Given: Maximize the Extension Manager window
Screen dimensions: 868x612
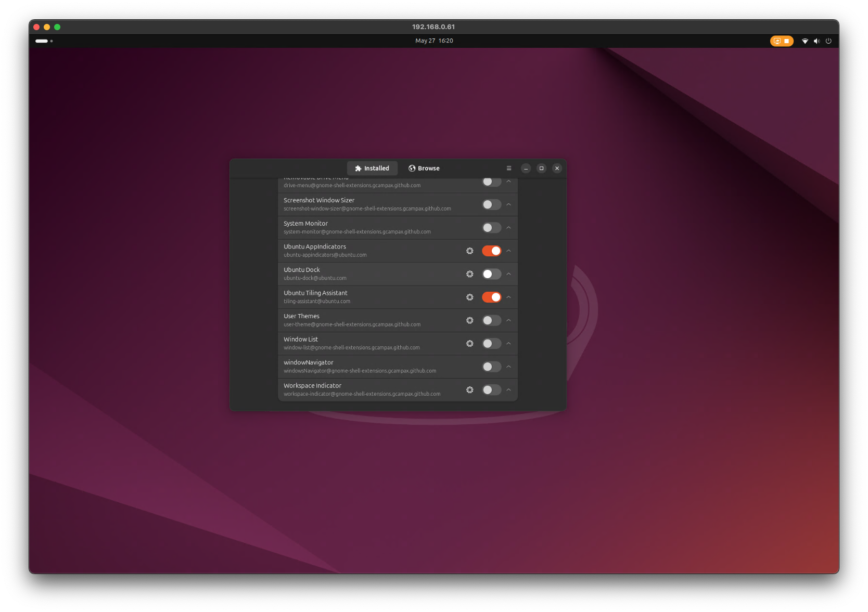Looking at the screenshot, I should pos(541,168).
